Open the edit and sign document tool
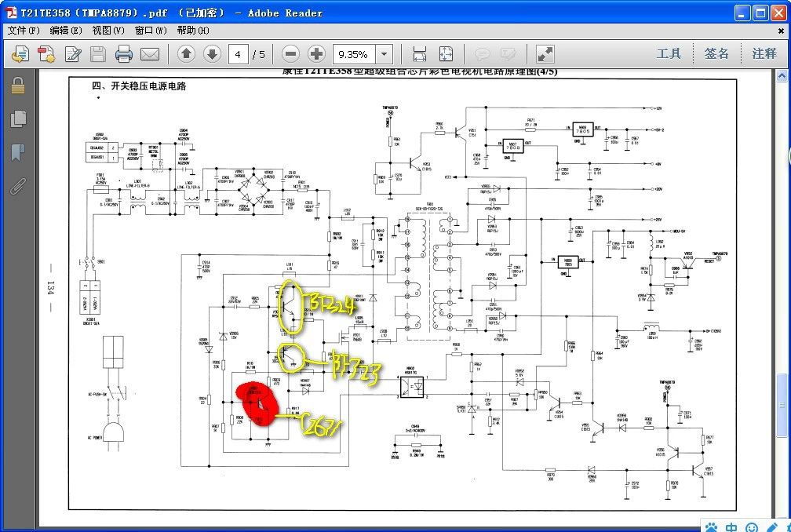The height and width of the screenshot is (532, 791). (x=73, y=54)
